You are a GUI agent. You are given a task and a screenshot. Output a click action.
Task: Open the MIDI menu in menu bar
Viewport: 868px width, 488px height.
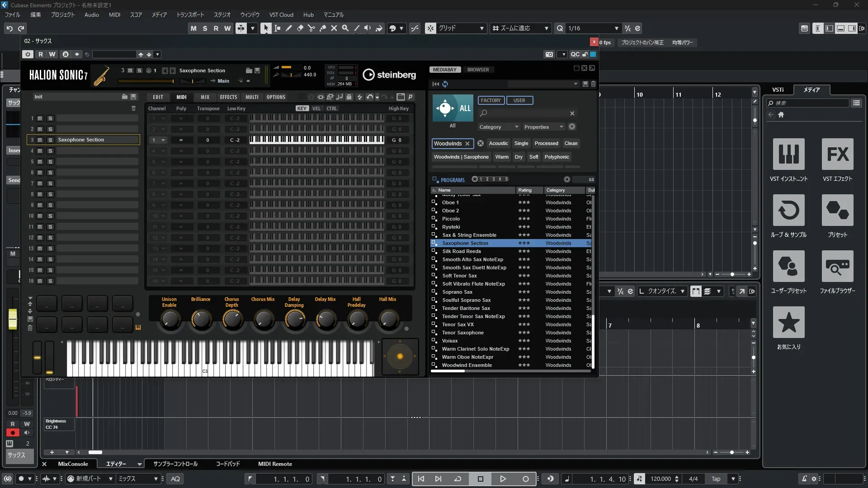pyautogui.click(x=114, y=14)
